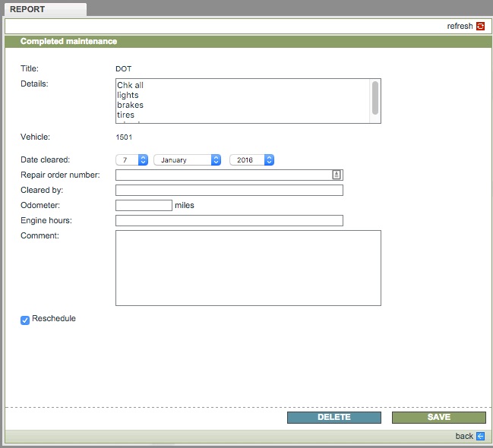Click the refresh text link

point(460,26)
